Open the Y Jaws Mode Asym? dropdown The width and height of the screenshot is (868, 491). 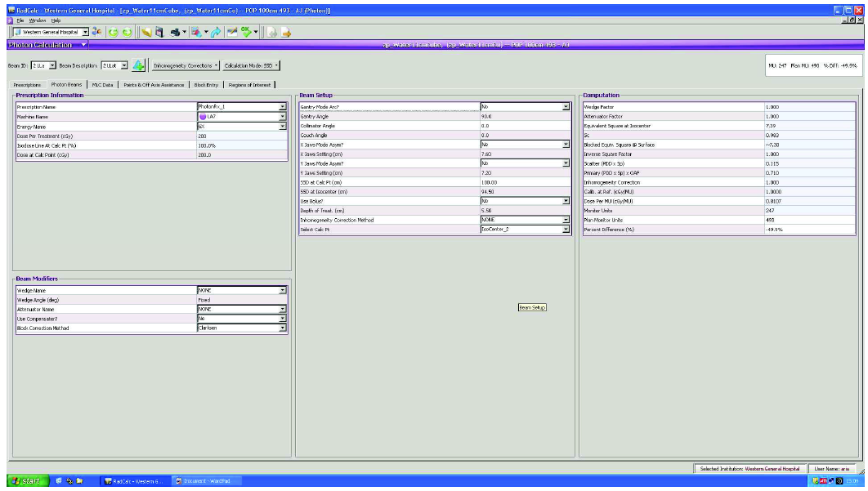pyautogui.click(x=566, y=163)
